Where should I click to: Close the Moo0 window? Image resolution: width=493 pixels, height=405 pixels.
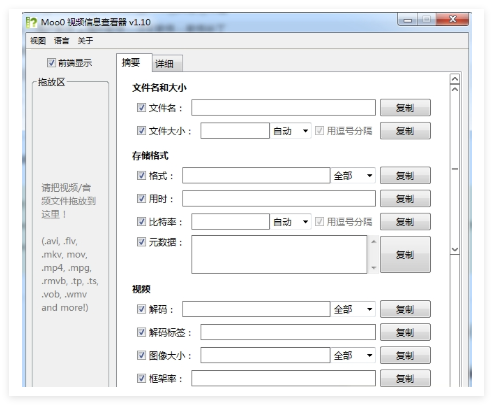point(452,19)
